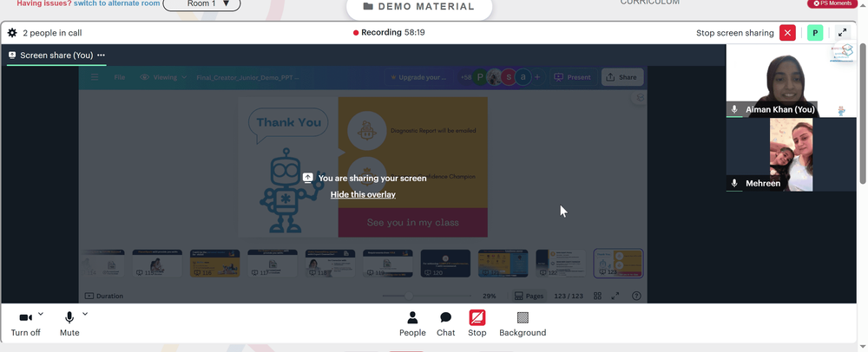
Task: Open call settings gear icon
Action: pos(12,33)
